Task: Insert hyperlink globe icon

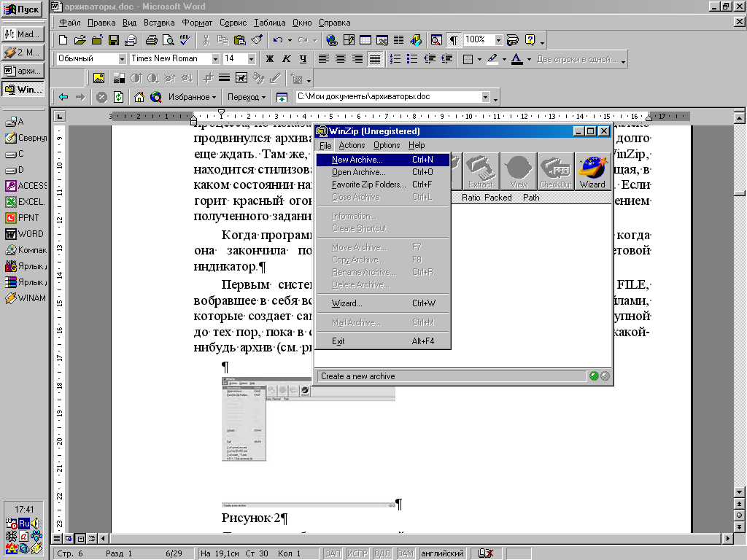Action: tap(332, 40)
